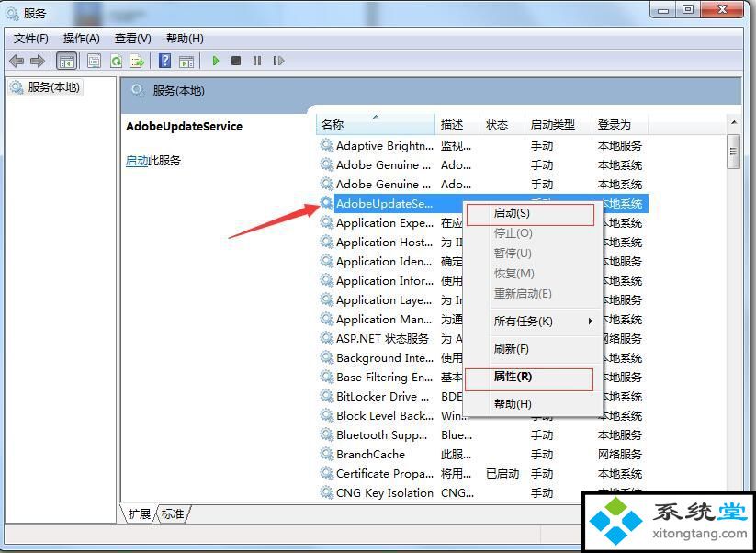Viewport: 756px width, 553px height.
Task: Click gear icon of Certificate Propagation row
Action: (x=327, y=473)
